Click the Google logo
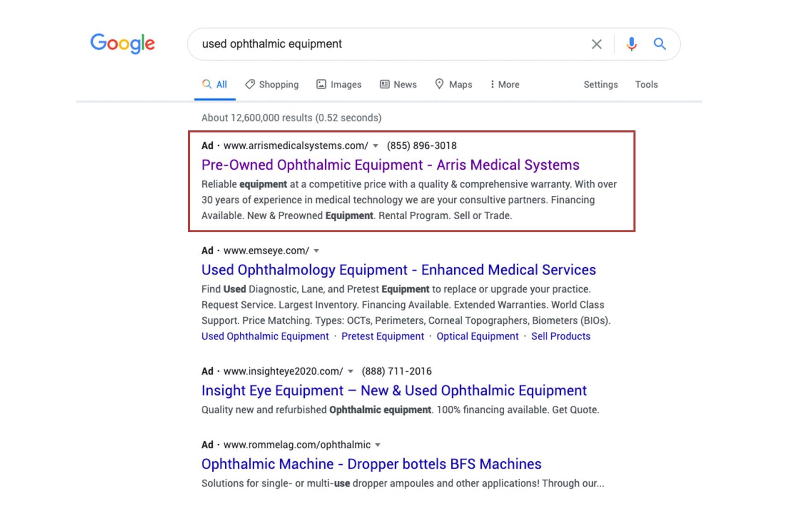812x513 pixels. point(123,43)
